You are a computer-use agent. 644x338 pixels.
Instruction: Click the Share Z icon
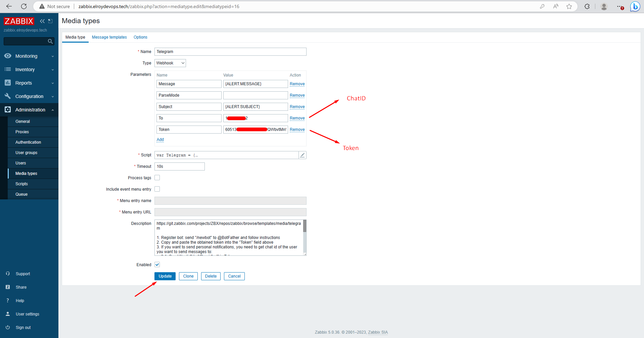coord(8,287)
